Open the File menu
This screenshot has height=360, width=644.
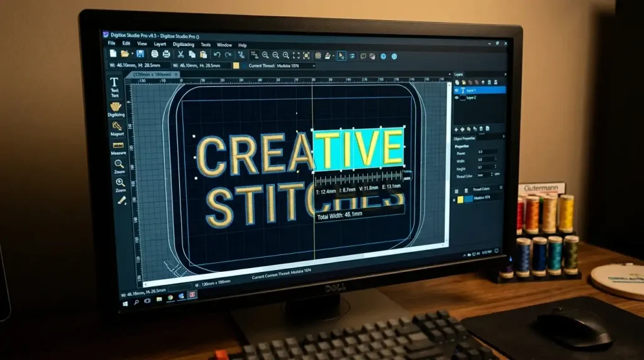tap(111, 43)
